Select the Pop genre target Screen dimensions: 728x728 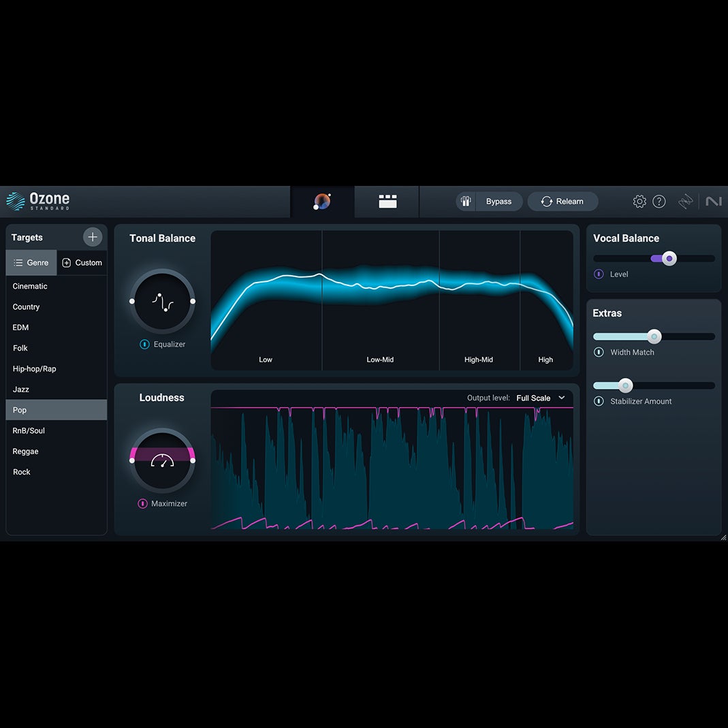coord(56,410)
